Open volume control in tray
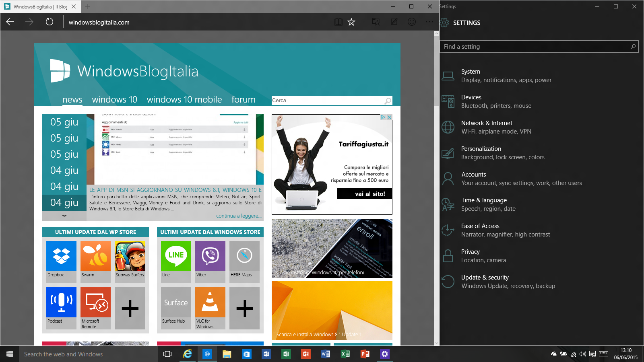Screen dimensions: 644x362 coord(582,354)
